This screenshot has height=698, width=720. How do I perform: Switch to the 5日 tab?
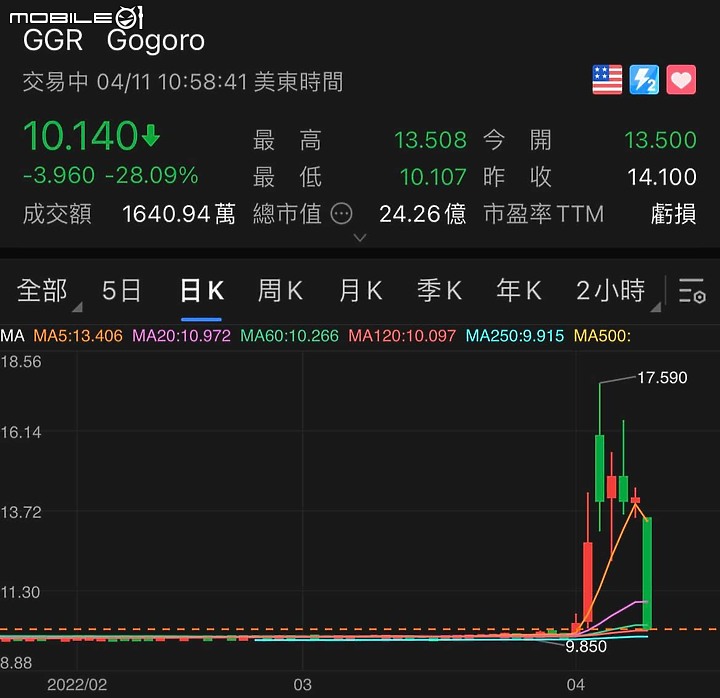pos(121,291)
